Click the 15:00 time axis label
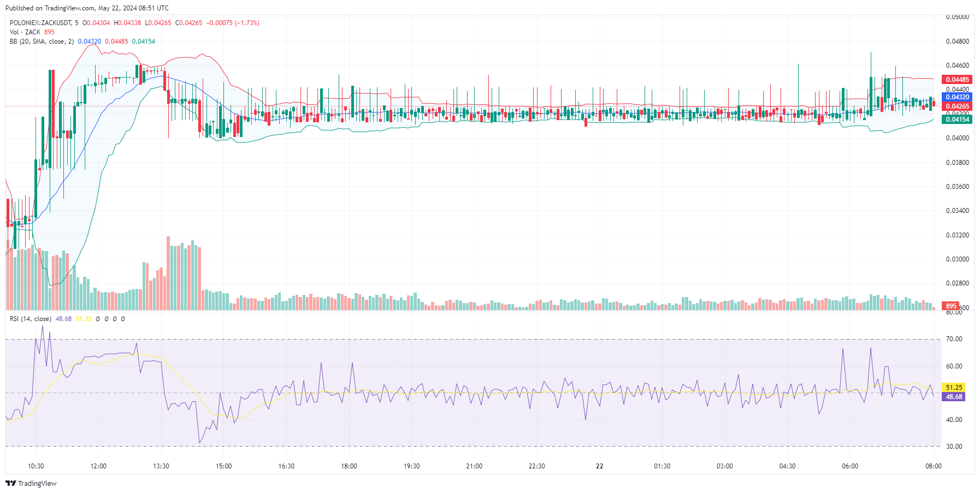 224,466
